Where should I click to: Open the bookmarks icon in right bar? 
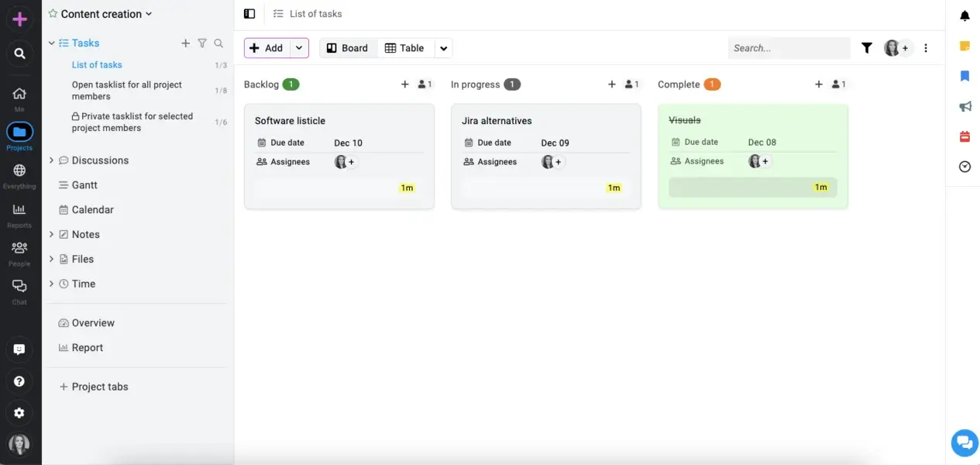coord(965,76)
